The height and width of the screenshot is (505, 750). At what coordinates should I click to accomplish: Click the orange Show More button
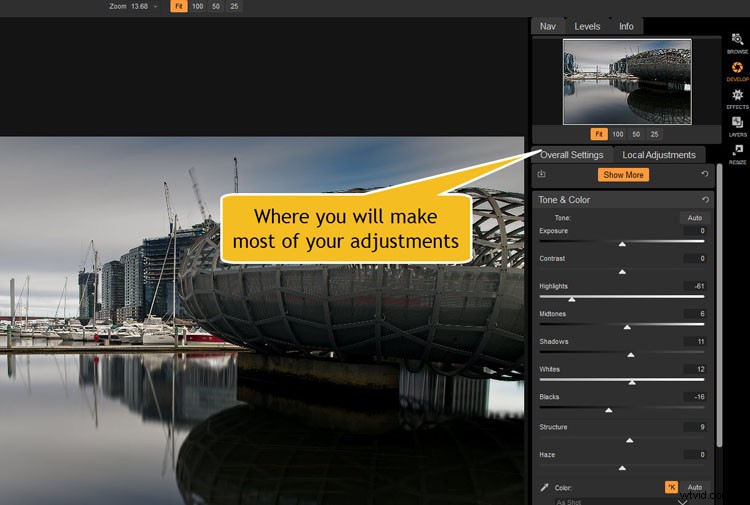point(623,175)
